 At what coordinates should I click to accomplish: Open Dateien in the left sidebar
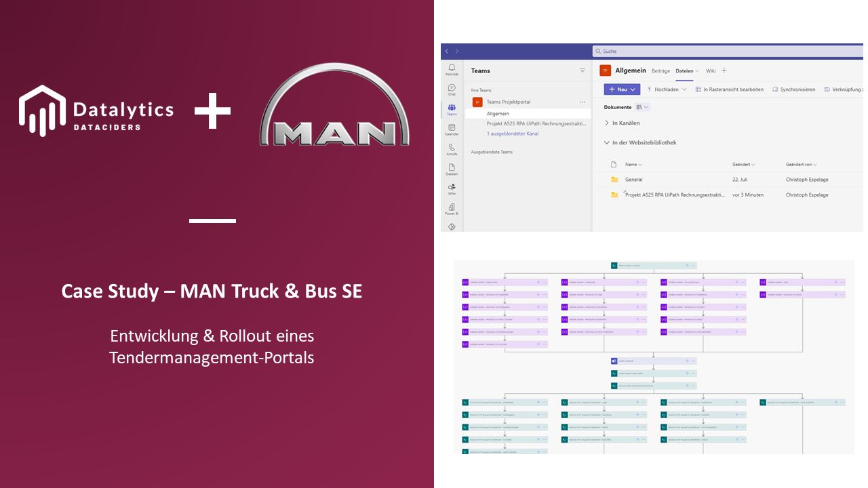[x=452, y=168]
